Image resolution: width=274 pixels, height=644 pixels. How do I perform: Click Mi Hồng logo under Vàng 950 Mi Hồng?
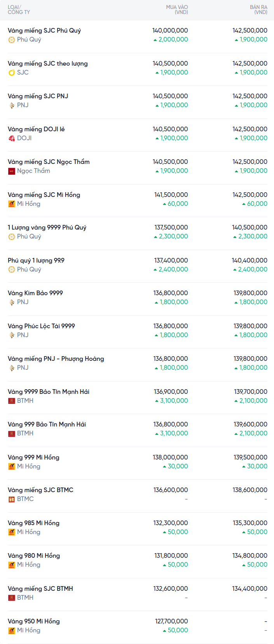12,630
